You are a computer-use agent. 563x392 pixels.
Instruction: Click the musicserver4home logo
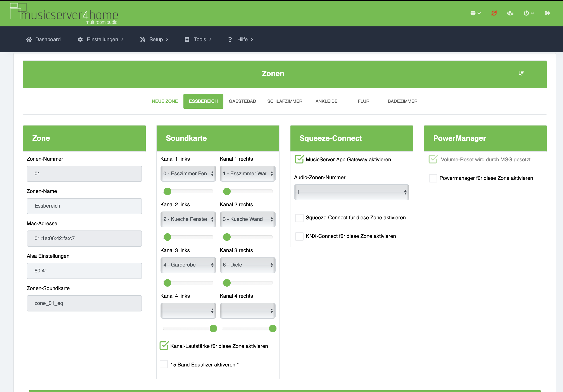click(x=64, y=14)
